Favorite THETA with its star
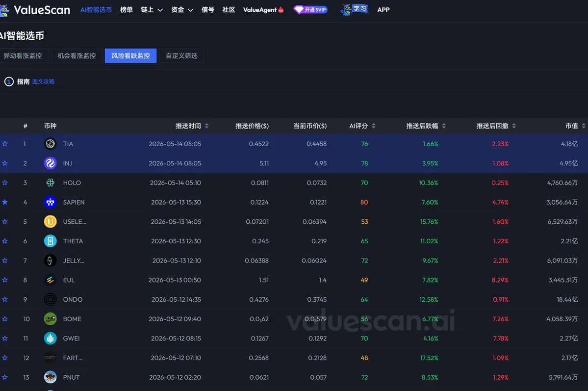This screenshot has height=391, width=588. coord(5,241)
